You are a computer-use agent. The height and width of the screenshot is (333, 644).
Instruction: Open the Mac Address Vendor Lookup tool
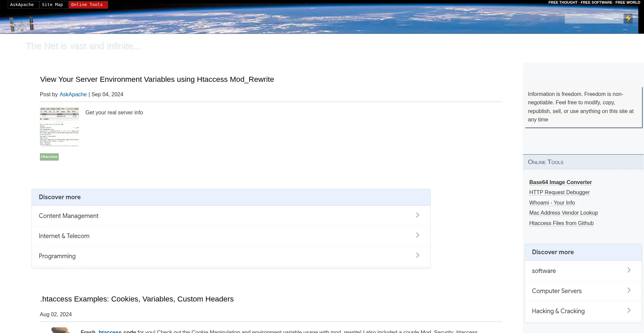(563, 213)
